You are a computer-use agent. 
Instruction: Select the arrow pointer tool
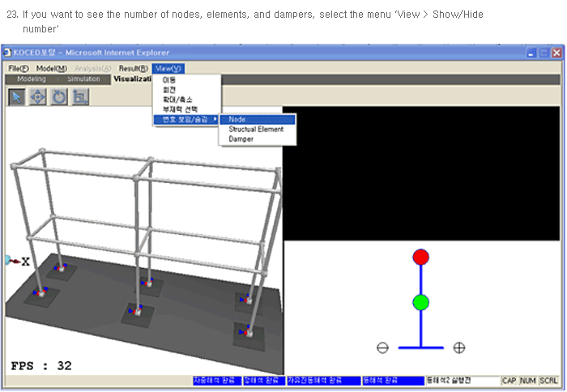pyautogui.click(x=17, y=97)
